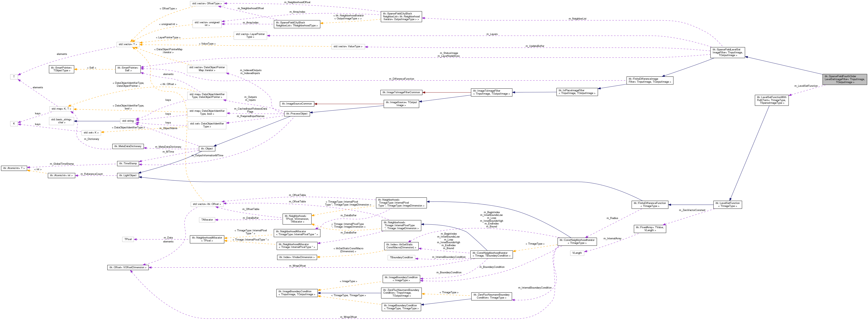Open itk::ConstNeighborhoodIterator< TImageType > node
Image resolution: width=868 pixels, height=320 pixels.
coord(577,241)
